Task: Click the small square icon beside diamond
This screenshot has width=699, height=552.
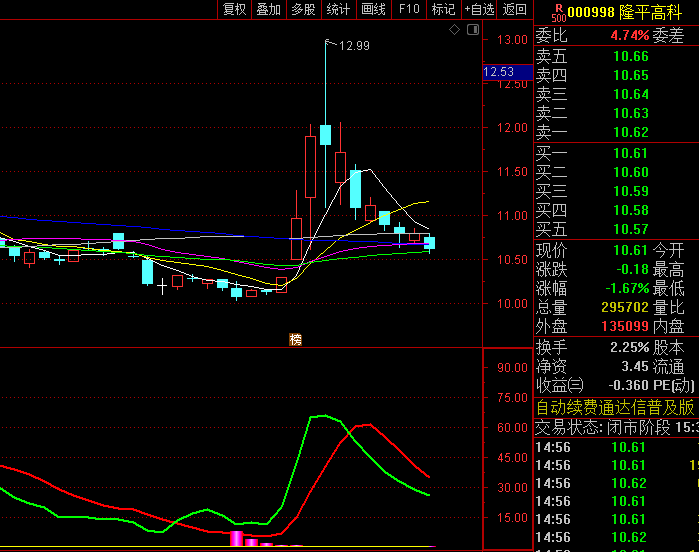Action: 470,30
